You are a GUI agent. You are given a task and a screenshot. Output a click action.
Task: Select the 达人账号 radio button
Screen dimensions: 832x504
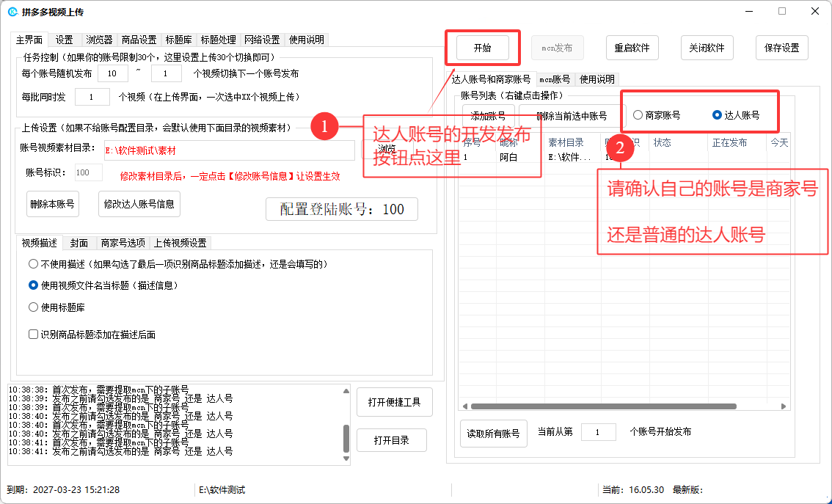tap(736, 115)
